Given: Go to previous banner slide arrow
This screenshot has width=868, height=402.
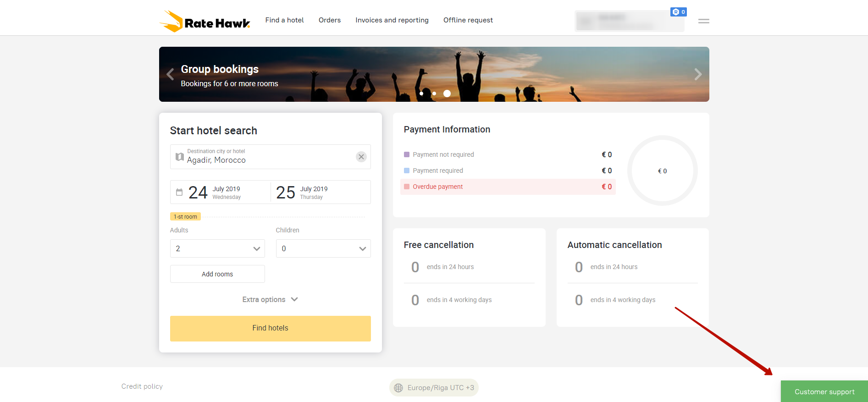Looking at the screenshot, I should point(170,74).
